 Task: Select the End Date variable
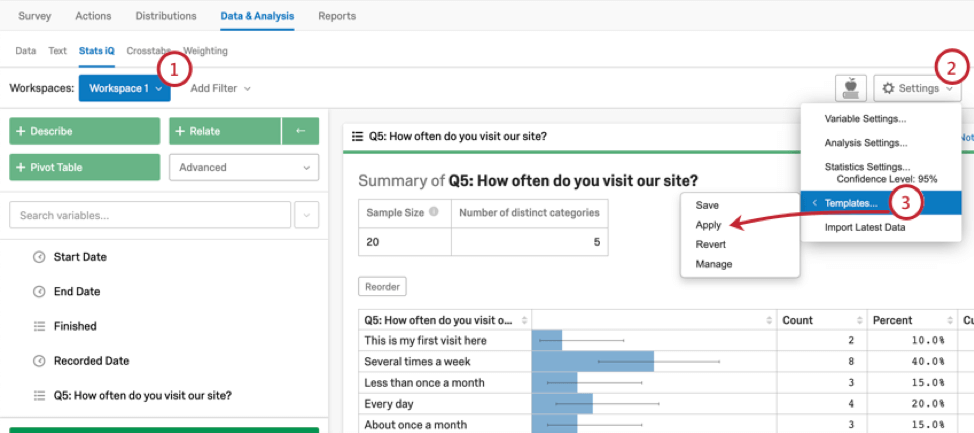(x=76, y=292)
